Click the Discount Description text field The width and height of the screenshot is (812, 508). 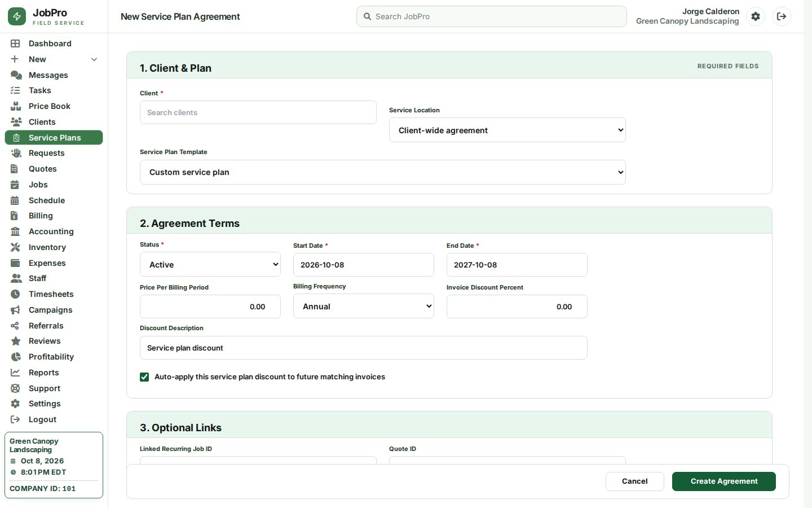tap(364, 348)
